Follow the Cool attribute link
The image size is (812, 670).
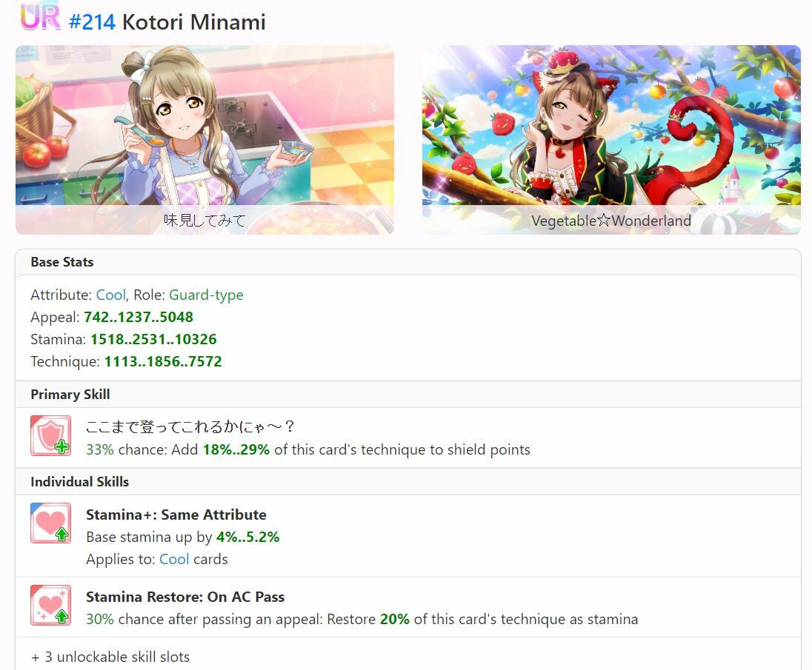111,295
